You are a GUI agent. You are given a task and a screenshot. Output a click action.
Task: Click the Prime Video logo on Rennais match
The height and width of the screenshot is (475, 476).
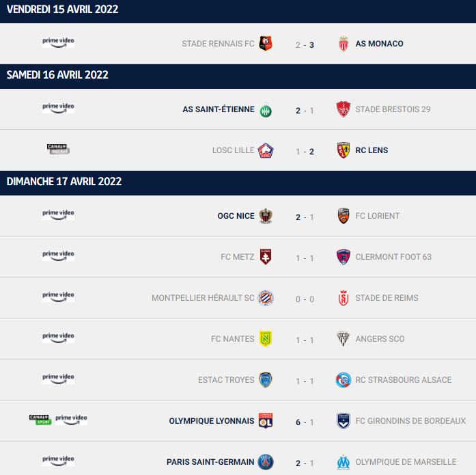point(58,42)
